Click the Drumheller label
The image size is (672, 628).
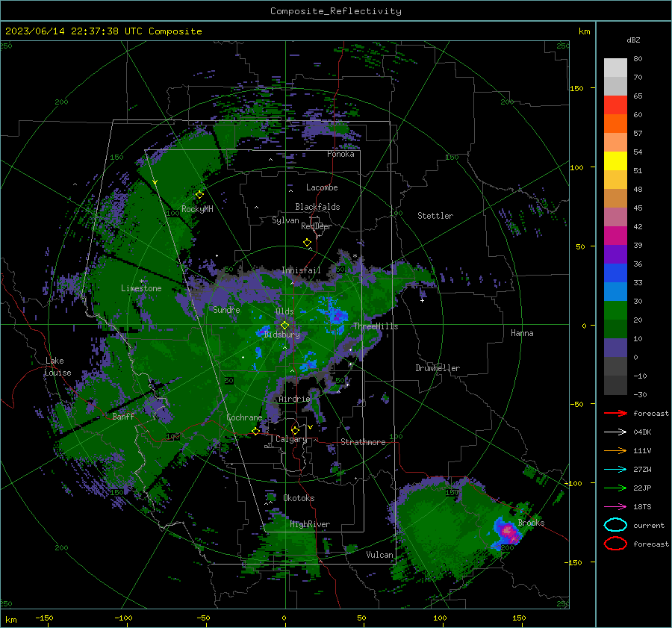point(438,368)
